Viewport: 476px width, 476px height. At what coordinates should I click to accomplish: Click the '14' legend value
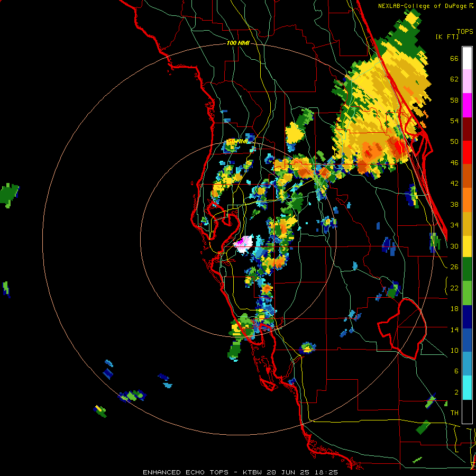click(454, 329)
